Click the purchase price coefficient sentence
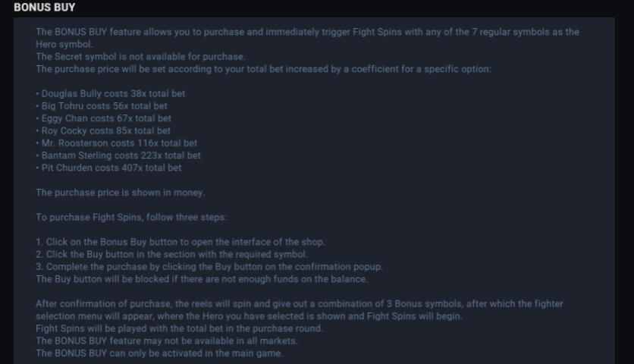This screenshot has height=364, width=634. (263, 69)
